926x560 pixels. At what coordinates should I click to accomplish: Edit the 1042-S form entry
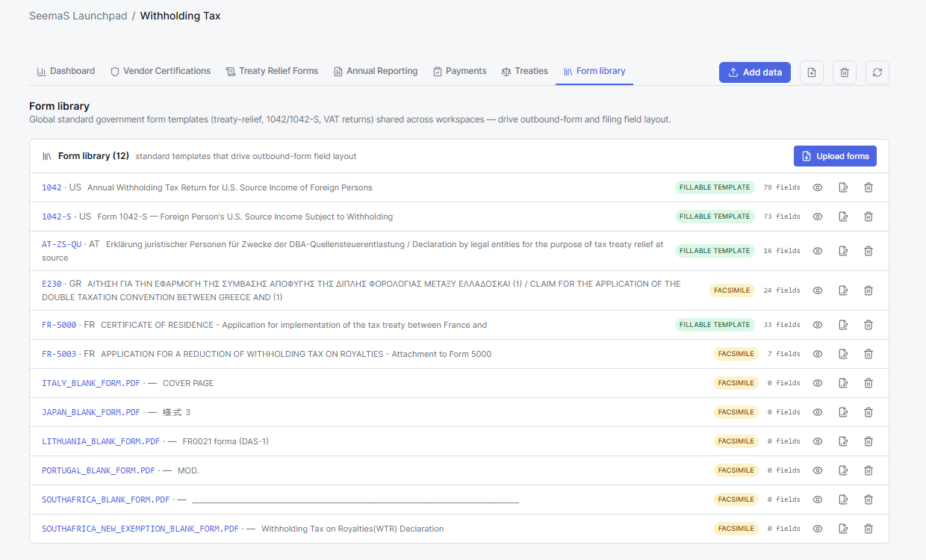(x=843, y=217)
